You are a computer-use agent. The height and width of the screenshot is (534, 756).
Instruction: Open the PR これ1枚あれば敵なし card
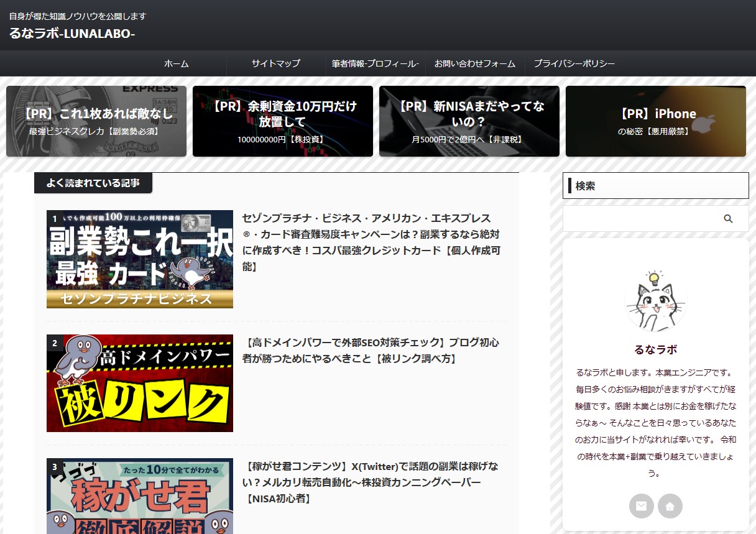click(96, 121)
